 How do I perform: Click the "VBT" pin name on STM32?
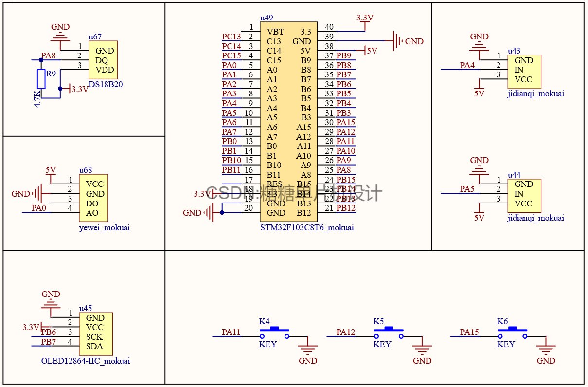point(275,32)
